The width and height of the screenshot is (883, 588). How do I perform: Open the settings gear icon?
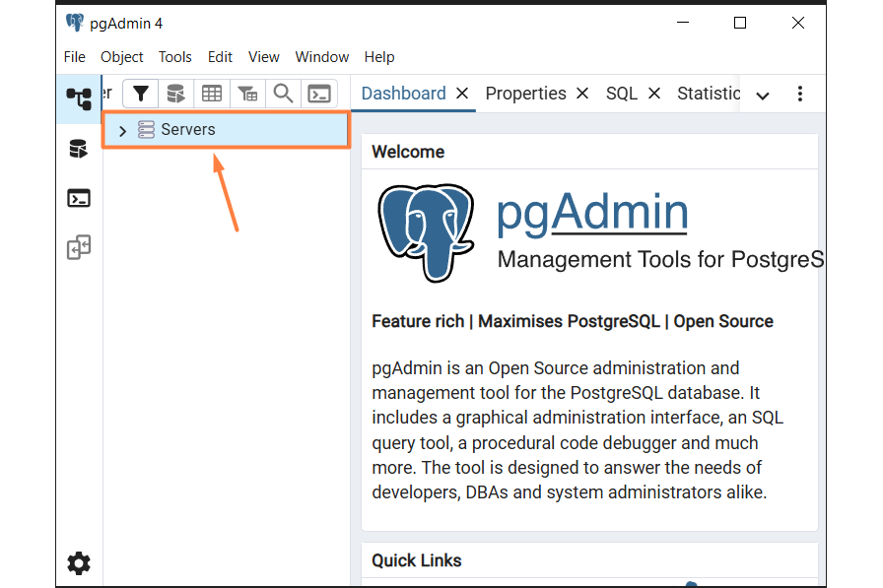click(x=79, y=562)
